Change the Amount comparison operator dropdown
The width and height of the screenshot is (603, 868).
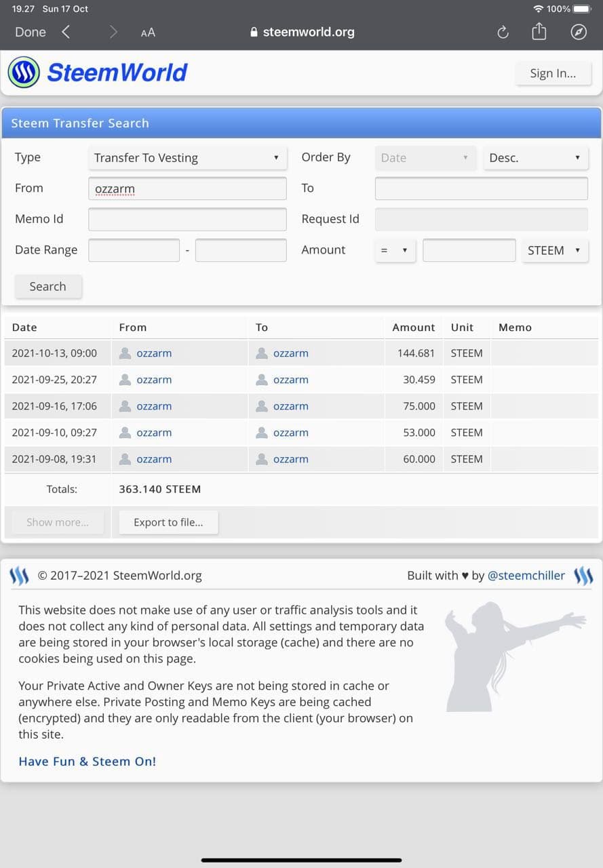[395, 250]
